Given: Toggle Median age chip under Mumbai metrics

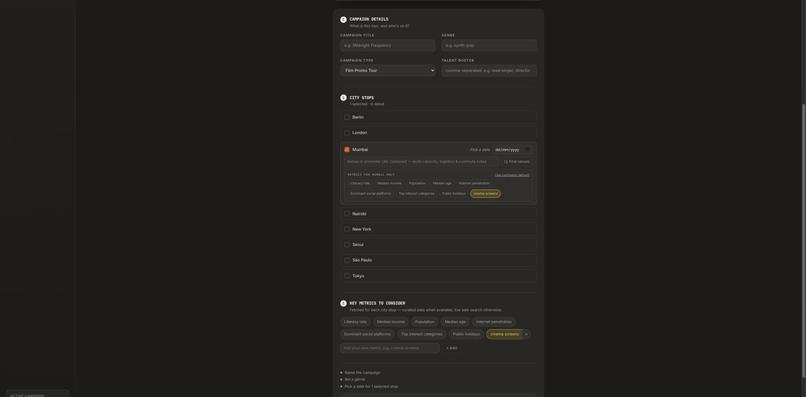Looking at the screenshot, I should click(x=442, y=183).
